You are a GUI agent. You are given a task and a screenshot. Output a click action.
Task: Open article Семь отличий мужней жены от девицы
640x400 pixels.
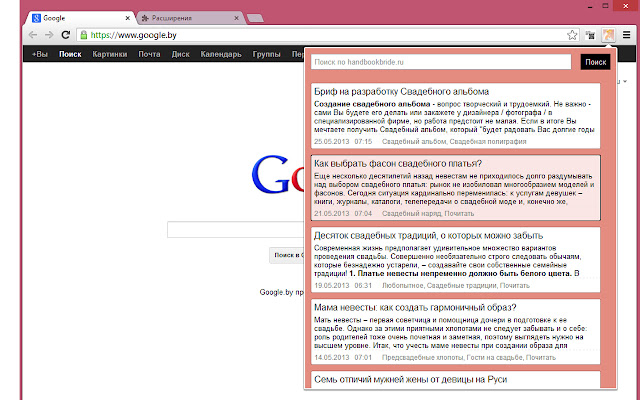[x=411, y=379]
